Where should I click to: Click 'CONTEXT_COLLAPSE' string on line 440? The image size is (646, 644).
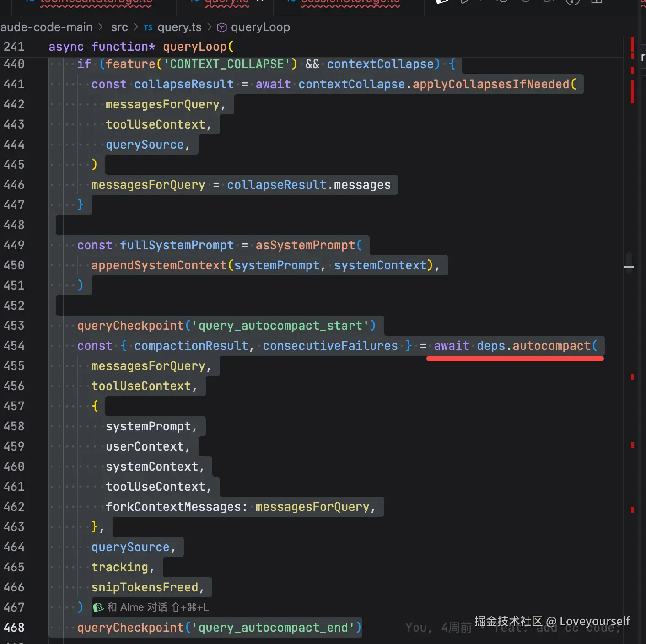pos(226,64)
